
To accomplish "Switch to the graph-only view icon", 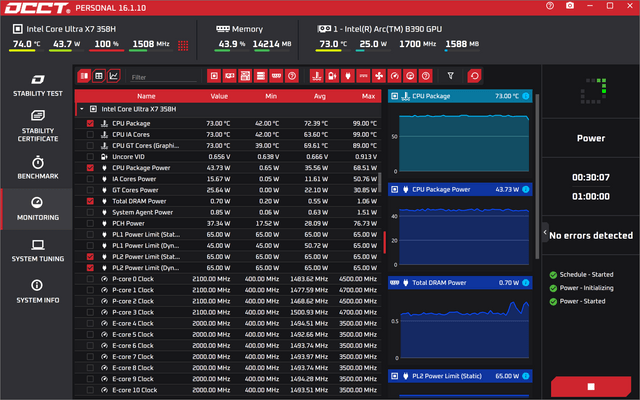I will [x=114, y=76].
